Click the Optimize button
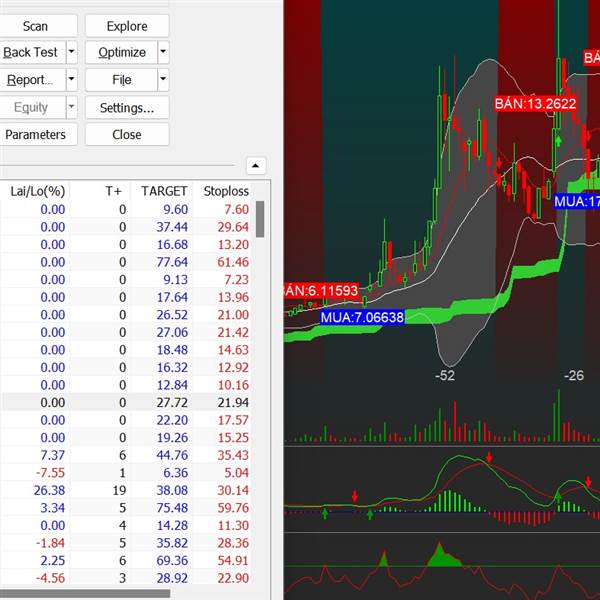This screenshot has height=600, width=600. click(121, 52)
